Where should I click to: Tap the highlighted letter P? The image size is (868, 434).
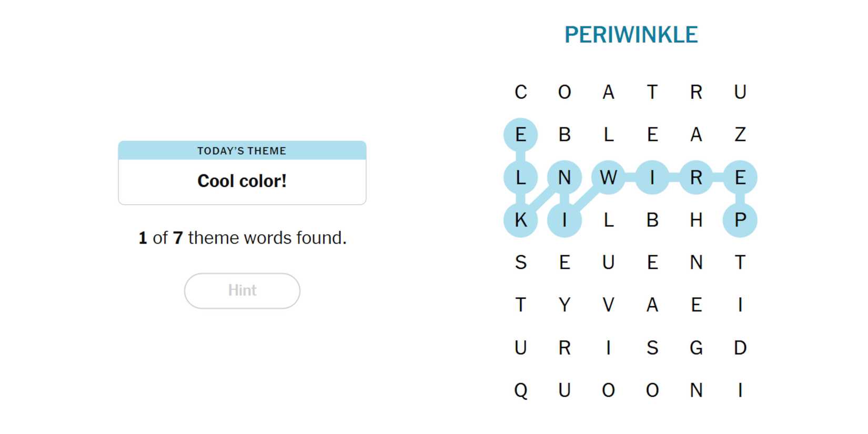pos(740,220)
